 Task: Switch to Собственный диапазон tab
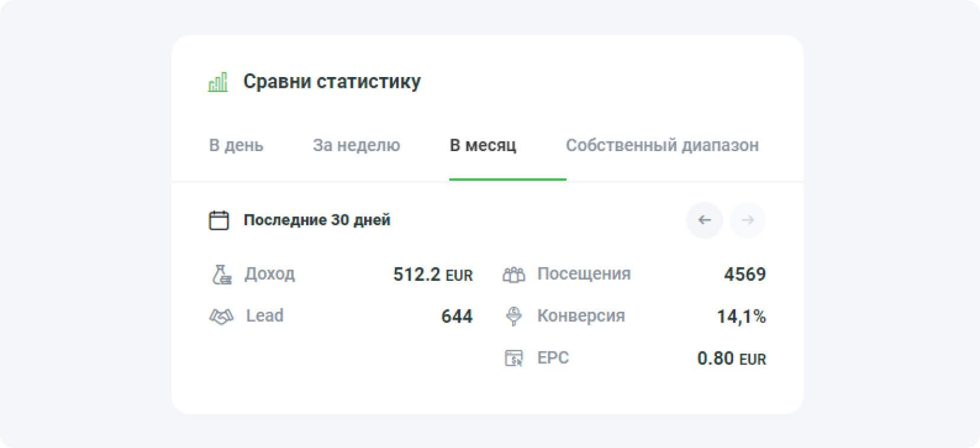click(663, 145)
